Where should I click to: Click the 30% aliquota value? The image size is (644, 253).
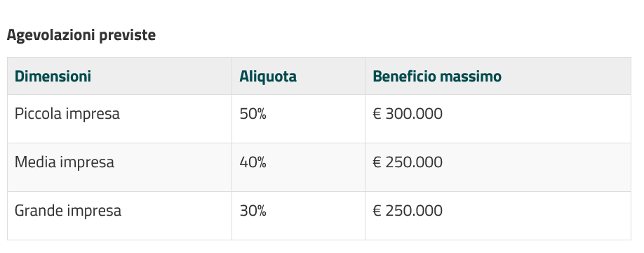pyautogui.click(x=253, y=211)
